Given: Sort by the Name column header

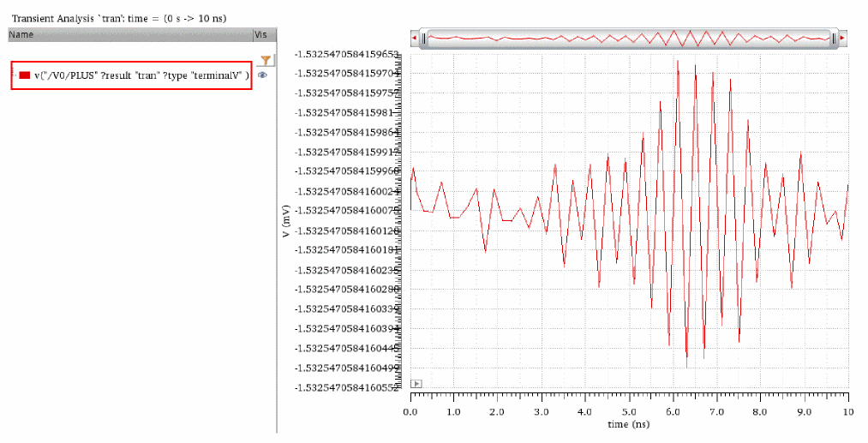Looking at the screenshot, I should point(130,34).
